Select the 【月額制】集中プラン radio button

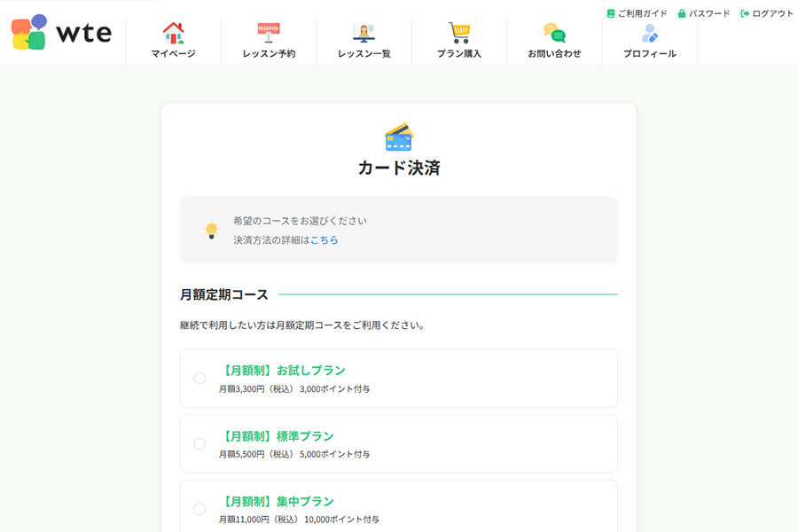point(198,509)
